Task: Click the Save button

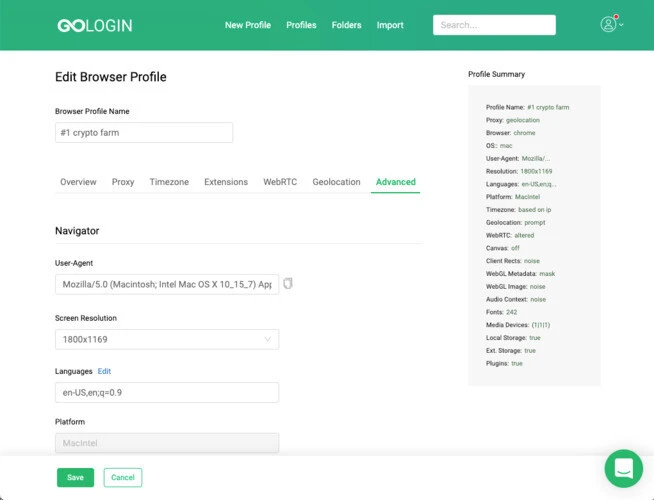Action: click(x=75, y=477)
